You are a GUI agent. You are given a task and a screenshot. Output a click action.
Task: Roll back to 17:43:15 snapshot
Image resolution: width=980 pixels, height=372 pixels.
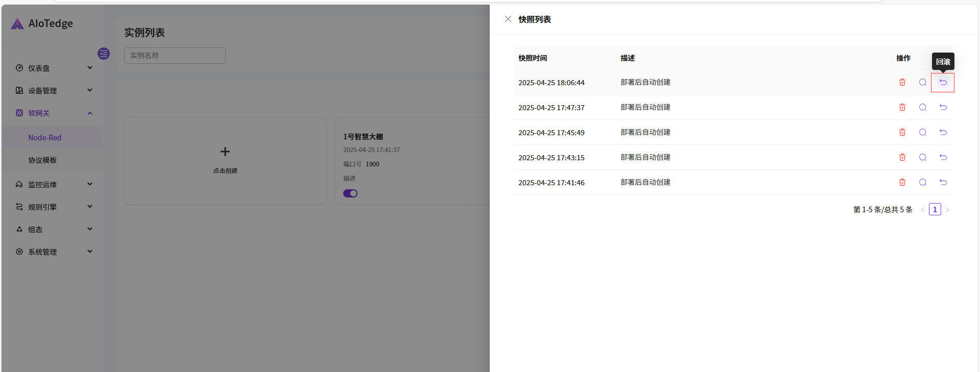pos(943,158)
